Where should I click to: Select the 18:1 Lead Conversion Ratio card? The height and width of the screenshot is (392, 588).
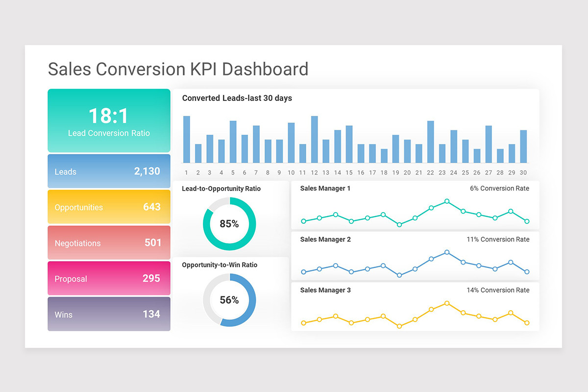(109, 121)
